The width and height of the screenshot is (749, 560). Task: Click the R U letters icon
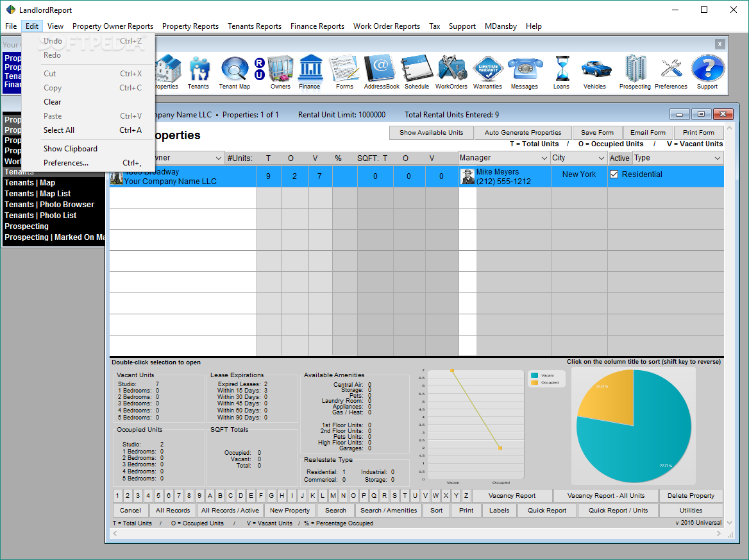[259, 69]
